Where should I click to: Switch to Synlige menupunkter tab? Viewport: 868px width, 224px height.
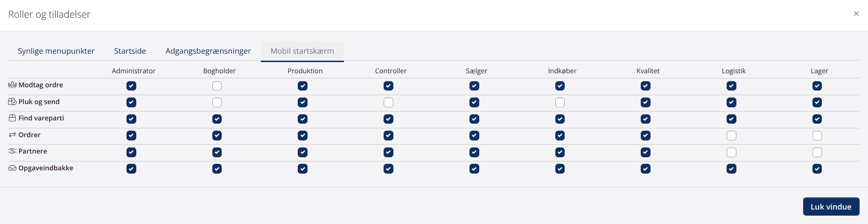pos(56,51)
